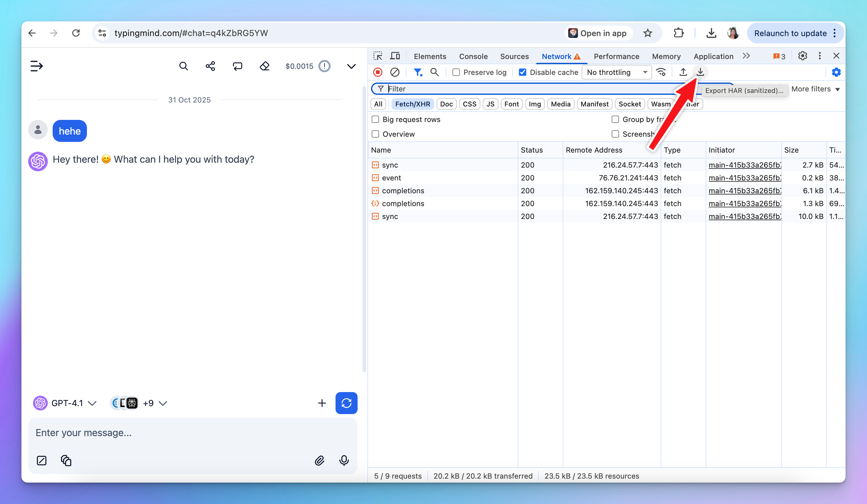Switch to the Performance tab
867x504 pixels.
pos(616,56)
